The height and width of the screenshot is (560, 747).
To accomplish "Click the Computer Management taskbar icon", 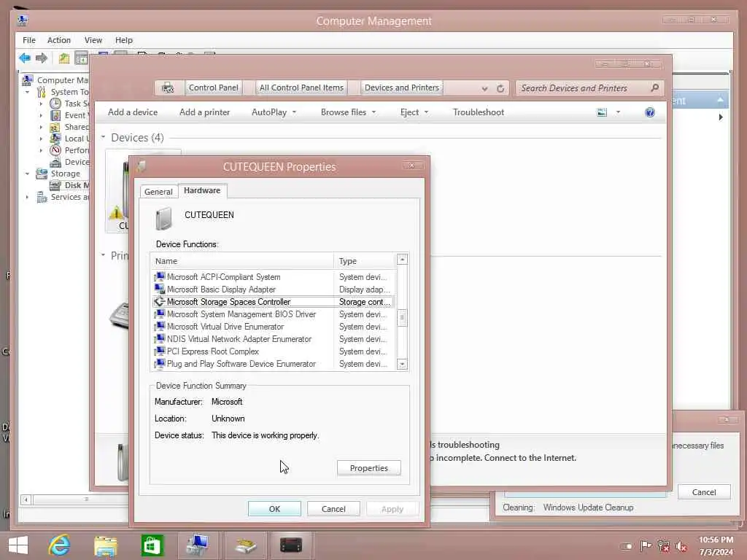I will click(198, 545).
